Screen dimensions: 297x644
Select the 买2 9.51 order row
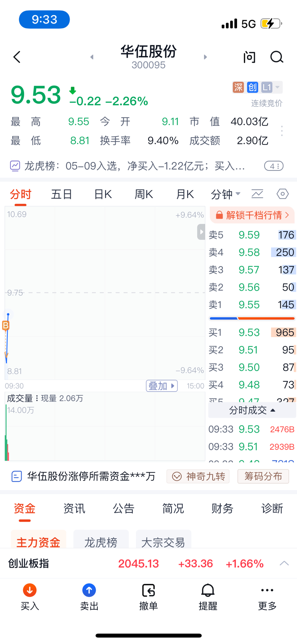pos(252,350)
